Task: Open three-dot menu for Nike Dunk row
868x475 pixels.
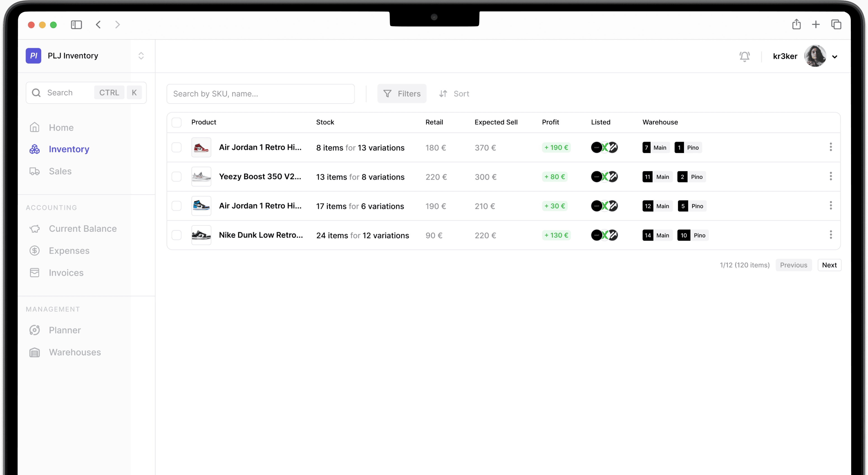Action: tap(831, 235)
